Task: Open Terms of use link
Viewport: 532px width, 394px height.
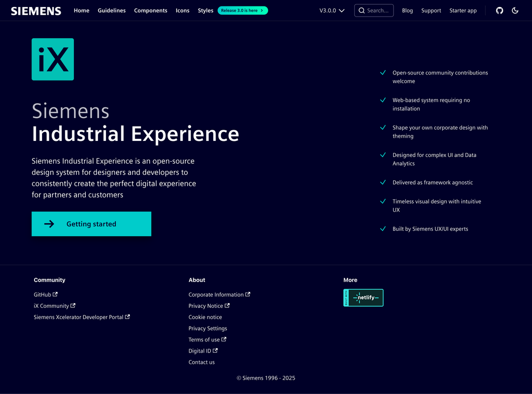Action: [x=207, y=339]
